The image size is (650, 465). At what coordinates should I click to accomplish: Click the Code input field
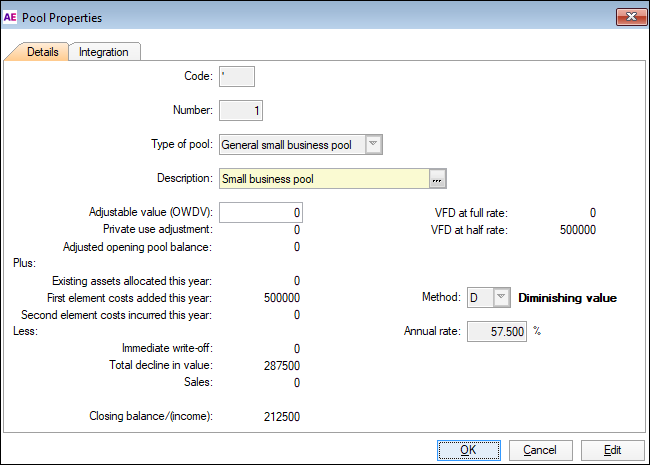click(237, 77)
